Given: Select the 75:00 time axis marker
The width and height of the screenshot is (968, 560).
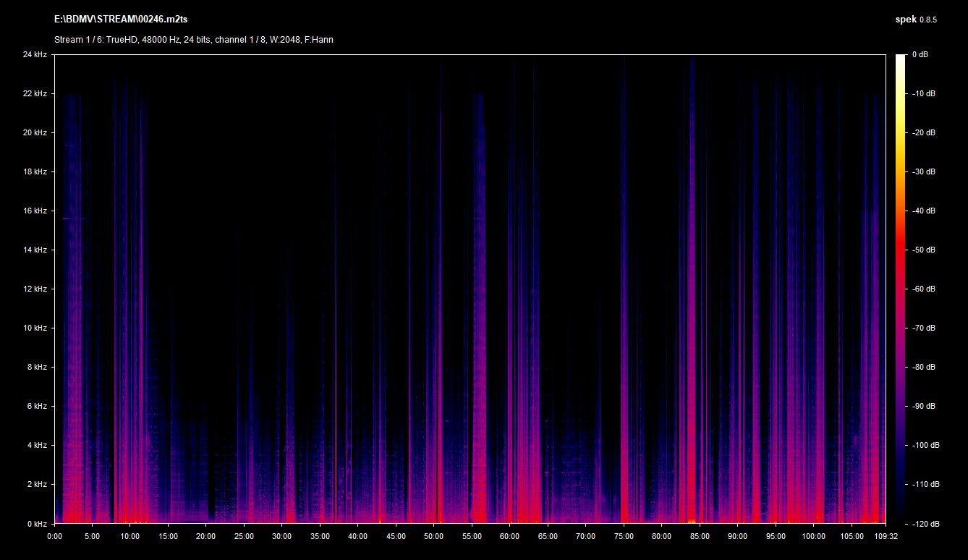Looking at the screenshot, I should (623, 536).
